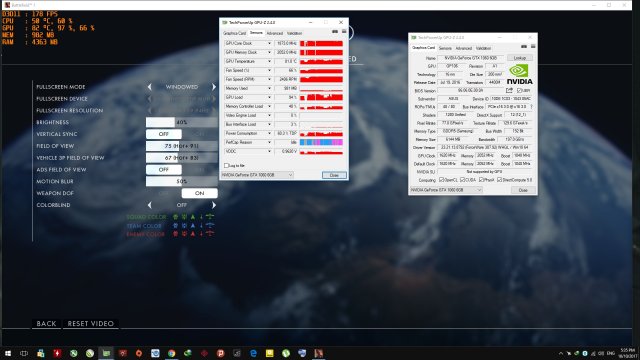Set Weapon DOF to ON
This screenshot has width=640, height=360.
pyautogui.click(x=200, y=193)
